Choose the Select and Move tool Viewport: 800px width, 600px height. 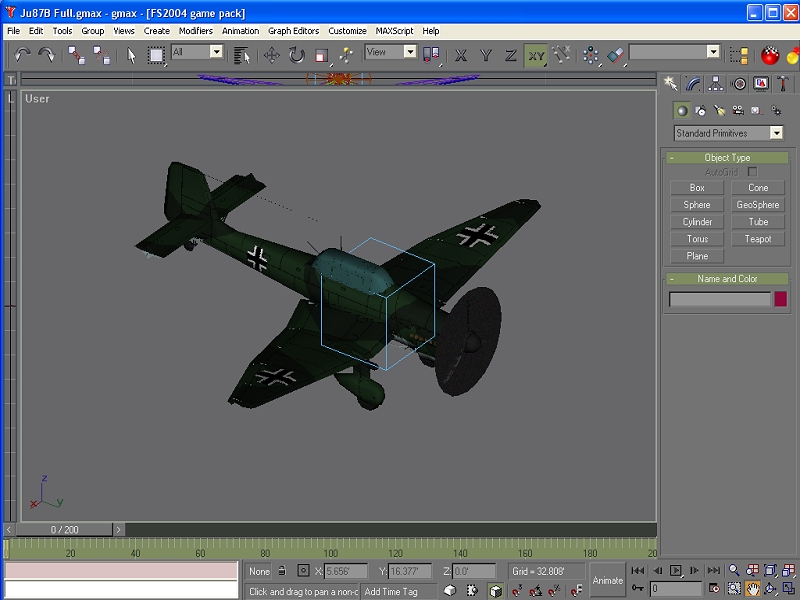click(x=272, y=55)
